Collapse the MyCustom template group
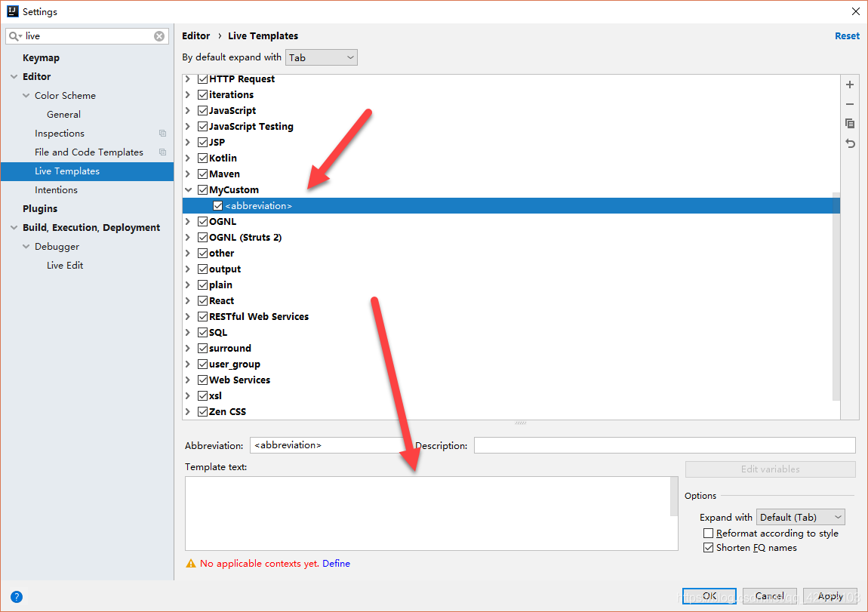The image size is (868, 612). 188,190
